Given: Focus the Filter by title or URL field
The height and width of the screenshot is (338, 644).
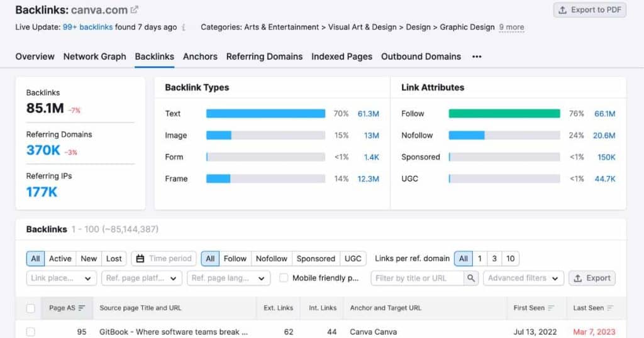Looking at the screenshot, I should (418, 278).
